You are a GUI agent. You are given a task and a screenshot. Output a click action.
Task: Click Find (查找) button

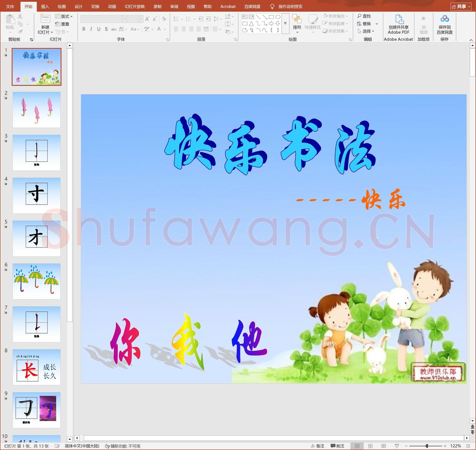pyautogui.click(x=364, y=16)
